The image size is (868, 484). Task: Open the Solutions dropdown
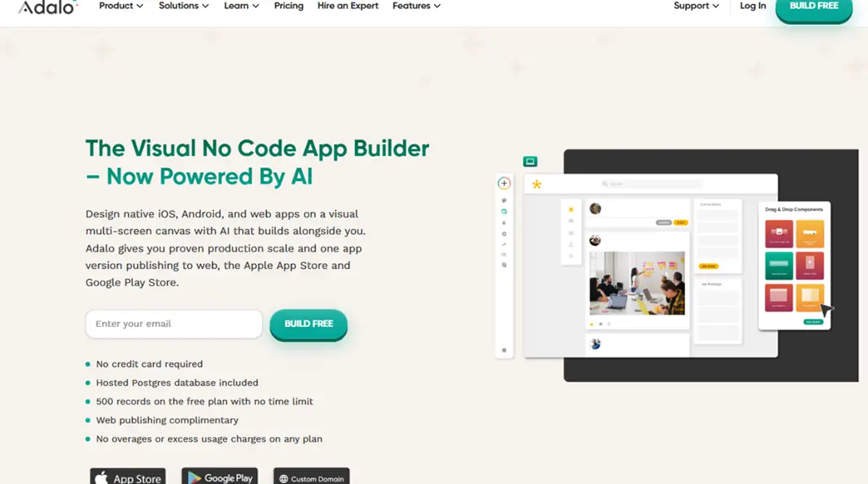point(184,6)
